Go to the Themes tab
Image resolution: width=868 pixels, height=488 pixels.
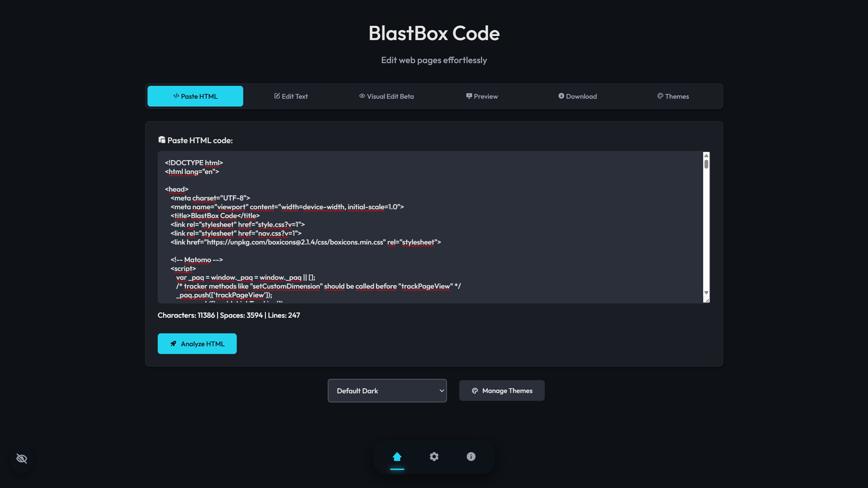coord(673,97)
